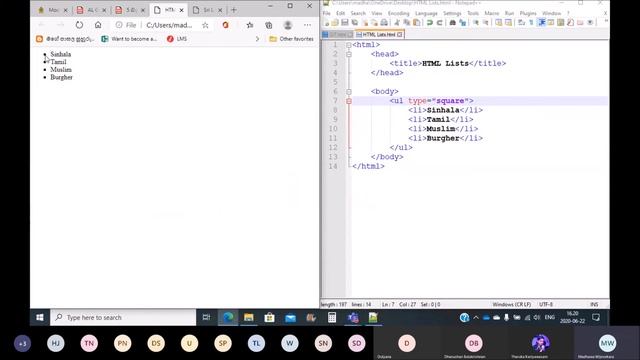The width and height of the screenshot is (640, 360).
Task: Collapse body tag fold marker line 6
Action: pos(349,92)
